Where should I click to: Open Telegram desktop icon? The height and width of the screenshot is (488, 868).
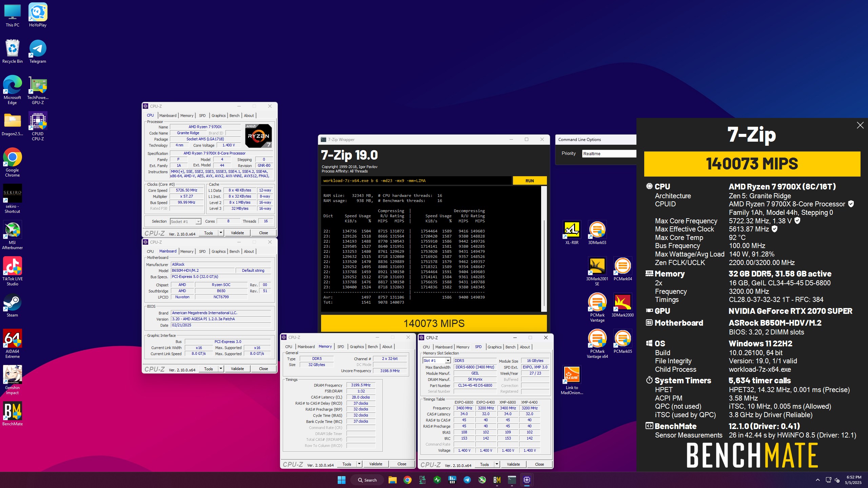38,52
